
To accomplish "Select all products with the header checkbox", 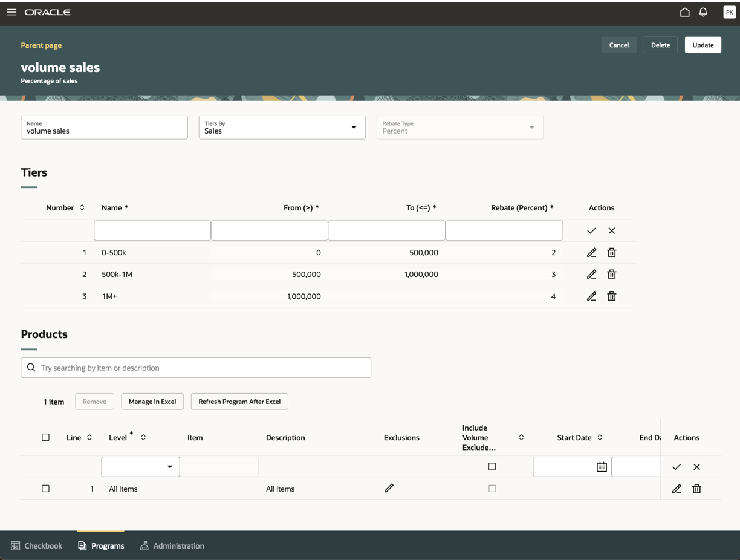I will click(45, 437).
